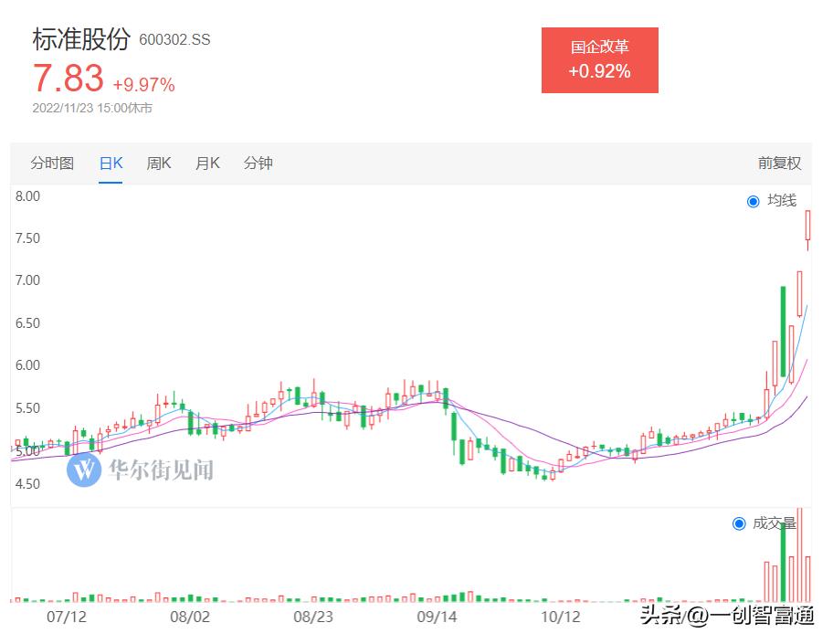Open the 分钟 interval selector
The image size is (833, 644).
(258, 163)
